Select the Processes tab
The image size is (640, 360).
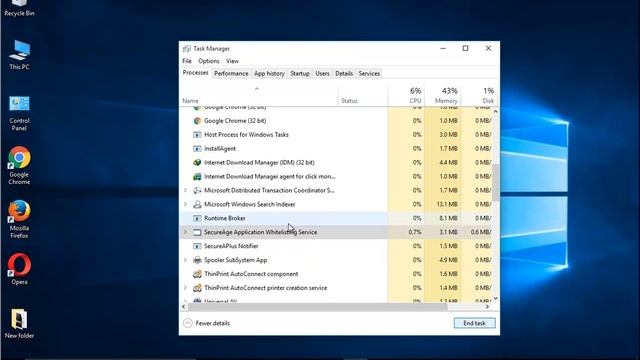[196, 73]
